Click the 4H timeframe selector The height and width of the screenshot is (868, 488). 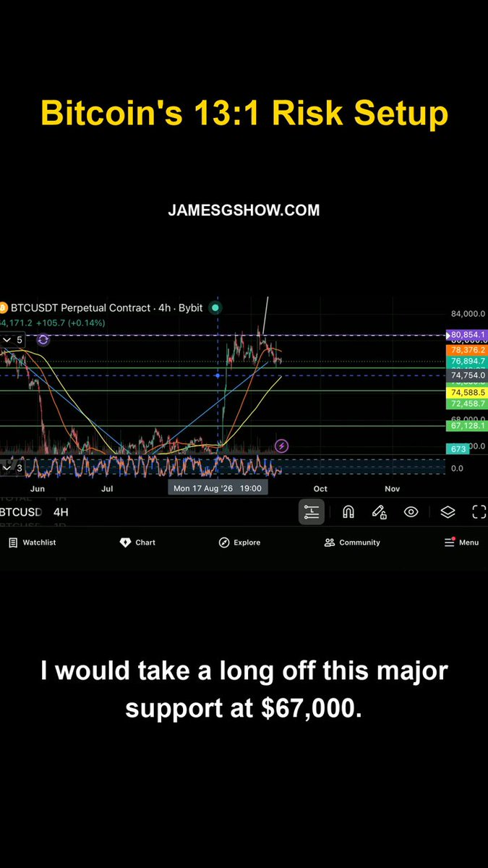coord(61,512)
